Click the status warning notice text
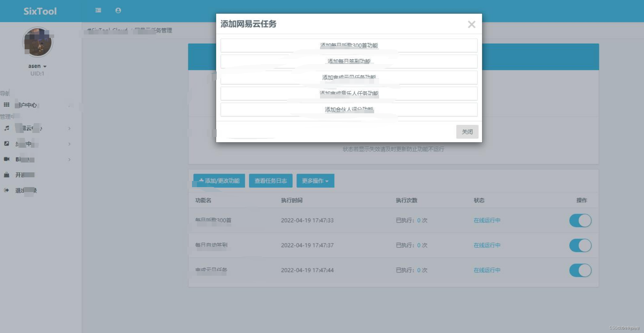The width and height of the screenshot is (644, 333). click(x=393, y=149)
